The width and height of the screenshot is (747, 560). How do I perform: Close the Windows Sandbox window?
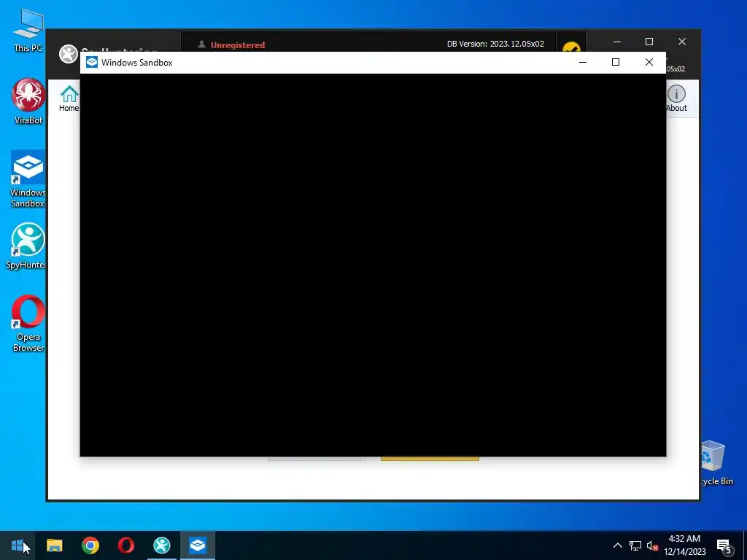(x=649, y=63)
